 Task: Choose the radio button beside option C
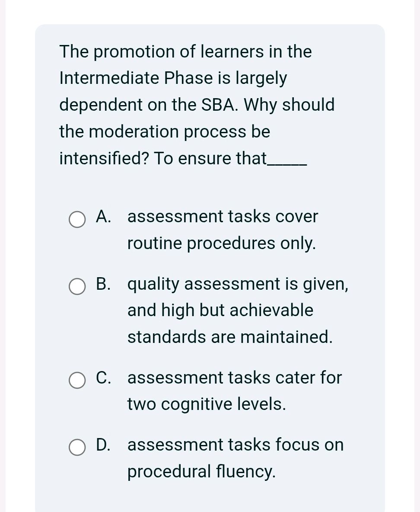[x=77, y=381]
